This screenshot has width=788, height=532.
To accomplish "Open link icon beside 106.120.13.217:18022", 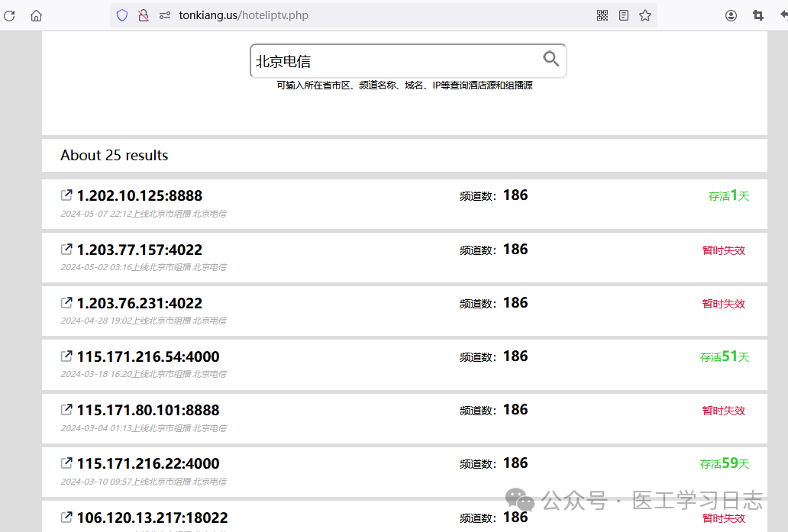I will 66,517.
